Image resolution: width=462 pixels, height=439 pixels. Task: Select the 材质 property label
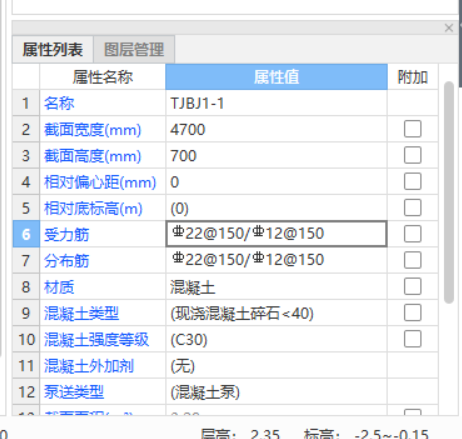(x=59, y=287)
